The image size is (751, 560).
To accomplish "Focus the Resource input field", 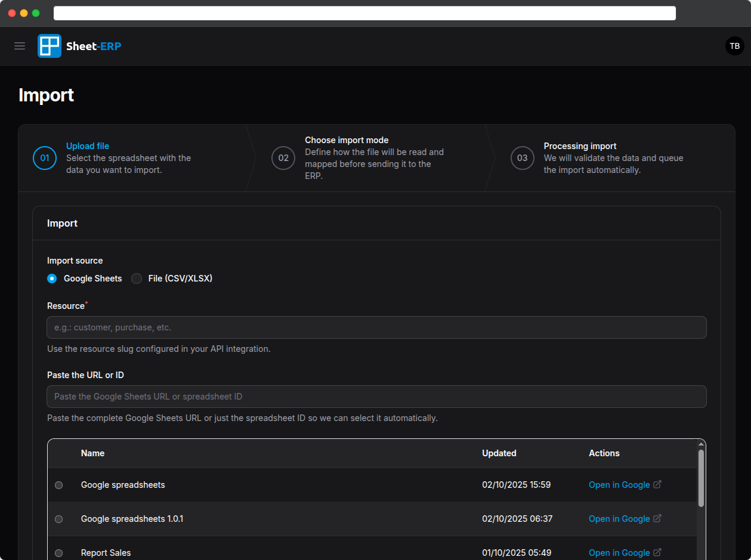I will coord(376,327).
